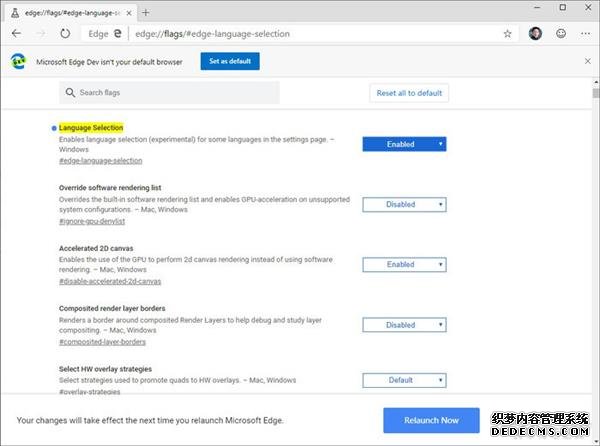Click 'Microsoft Edge Dev isn't your default browser' text
600x446 pixels.
[x=109, y=62]
